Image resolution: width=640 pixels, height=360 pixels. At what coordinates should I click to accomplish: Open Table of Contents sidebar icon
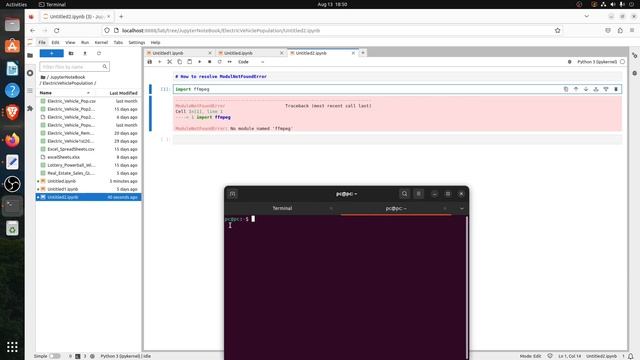coord(30,91)
